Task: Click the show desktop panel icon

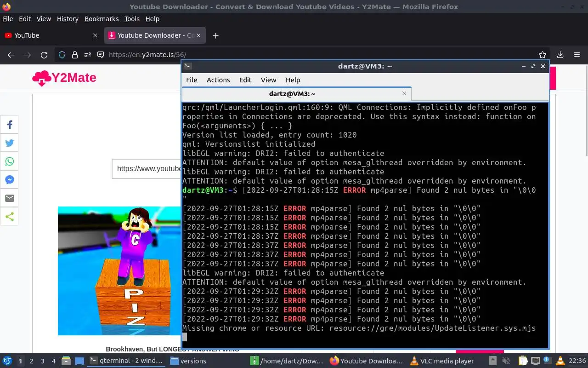Action: pos(79,361)
